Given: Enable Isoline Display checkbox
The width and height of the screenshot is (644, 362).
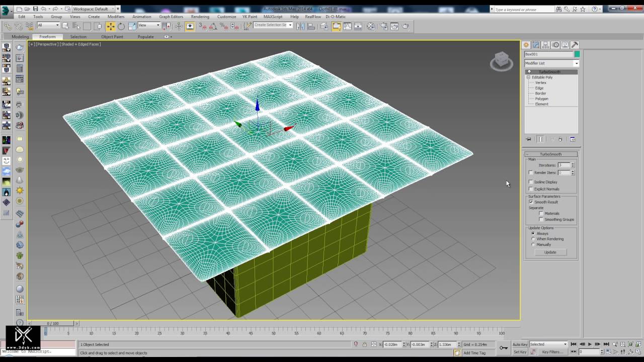Looking at the screenshot, I should coord(531,182).
